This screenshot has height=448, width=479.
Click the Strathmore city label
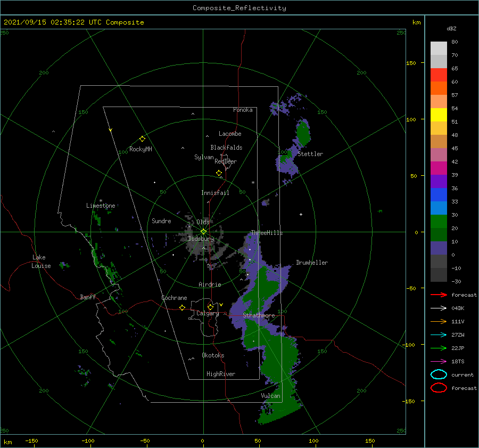point(259,315)
